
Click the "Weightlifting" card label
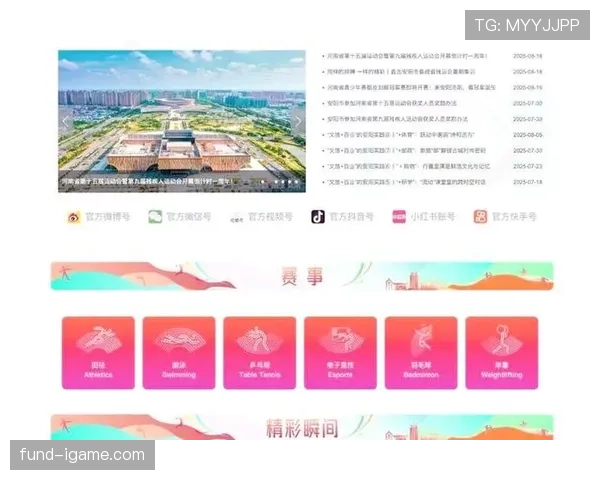pyautogui.click(x=502, y=375)
